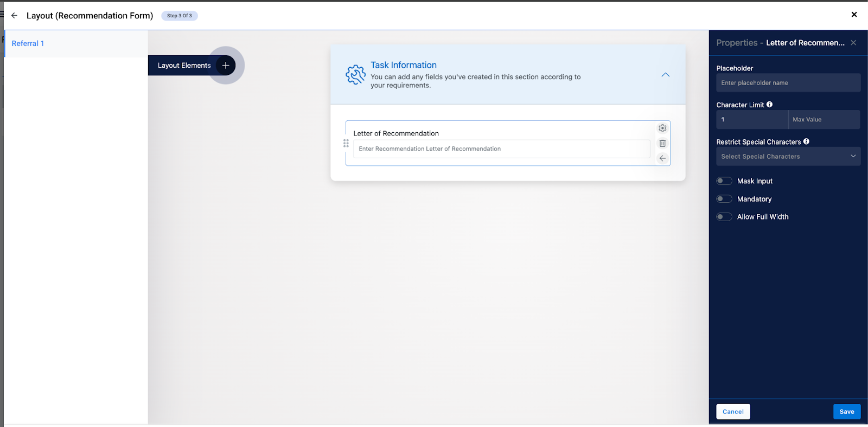Grab the drag handle dots beside field

[x=346, y=144]
